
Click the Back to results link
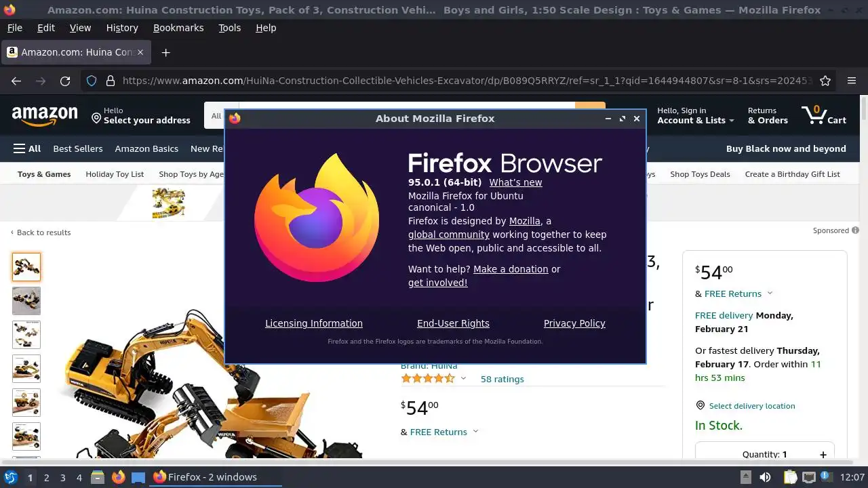[x=41, y=232]
